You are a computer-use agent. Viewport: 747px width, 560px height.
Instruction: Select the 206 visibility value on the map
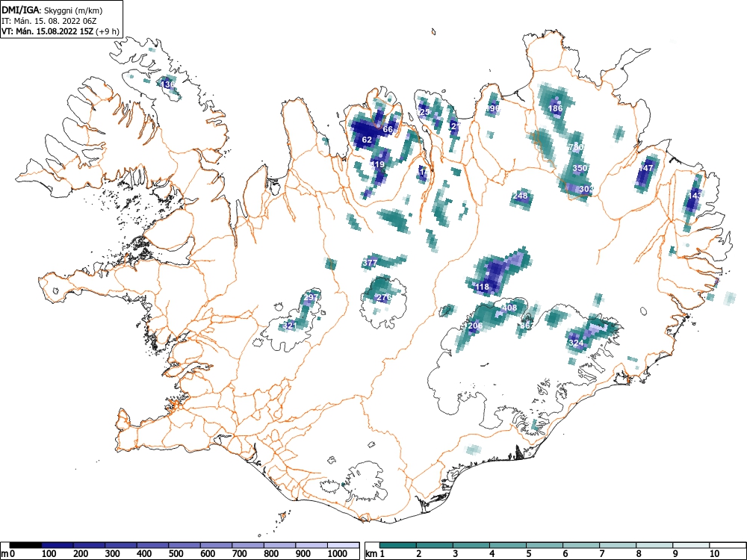(x=475, y=326)
